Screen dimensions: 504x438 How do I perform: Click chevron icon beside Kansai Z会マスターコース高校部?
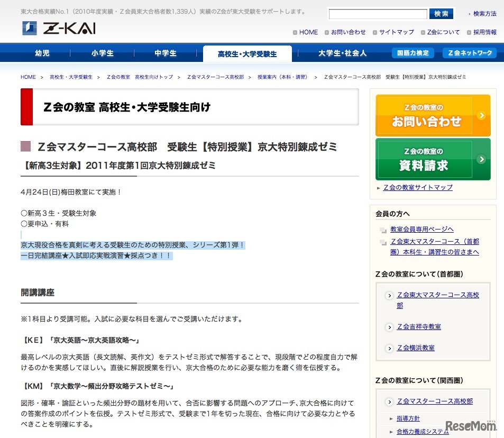389,402
